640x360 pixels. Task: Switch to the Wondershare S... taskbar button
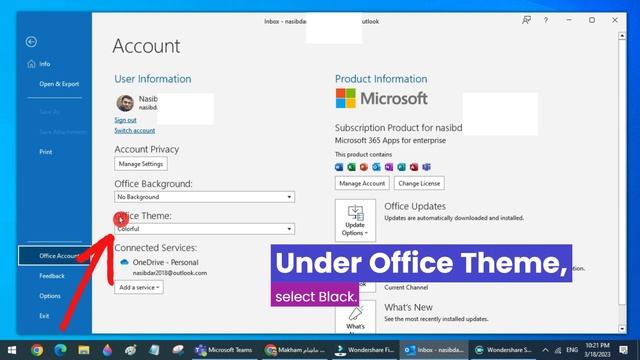coord(504,350)
